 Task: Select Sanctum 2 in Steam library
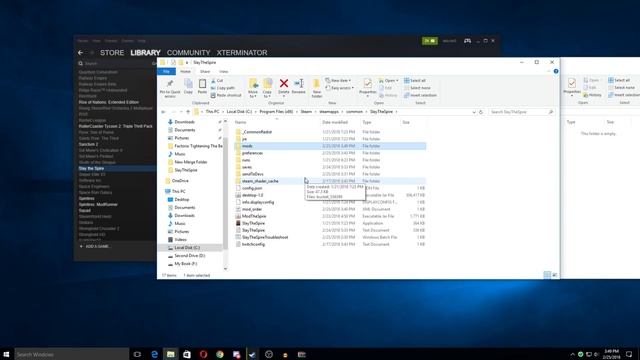pos(88,144)
